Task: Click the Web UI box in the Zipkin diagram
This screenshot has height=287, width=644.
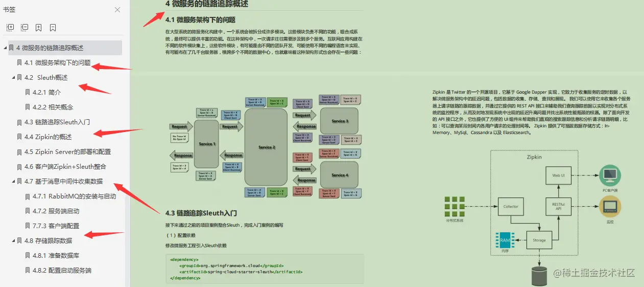Action: pos(558,175)
